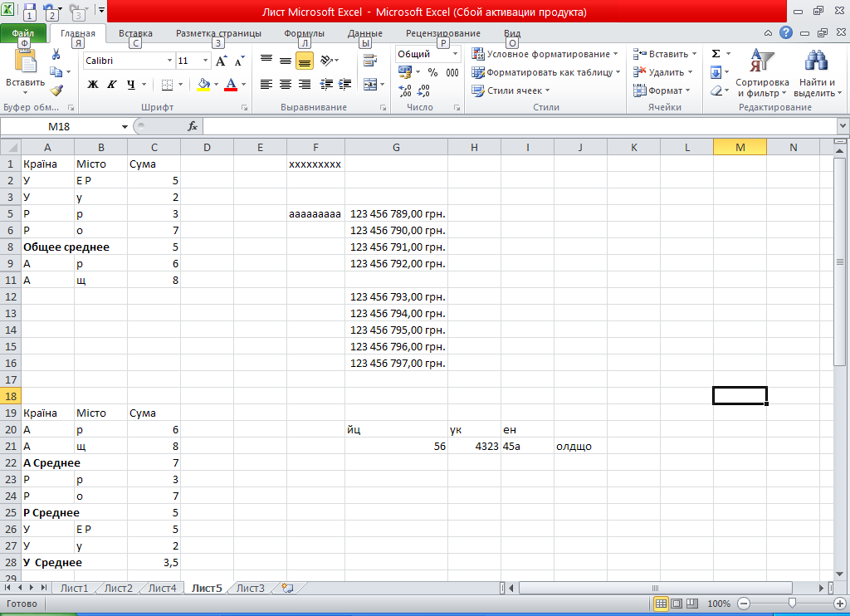Open the Файл tab
The width and height of the screenshot is (850, 616).
(22, 33)
